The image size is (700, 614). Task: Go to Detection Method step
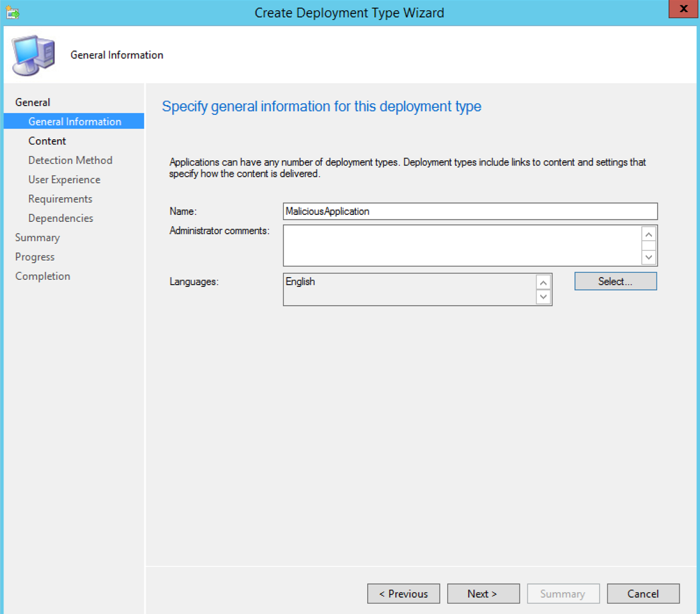70,160
